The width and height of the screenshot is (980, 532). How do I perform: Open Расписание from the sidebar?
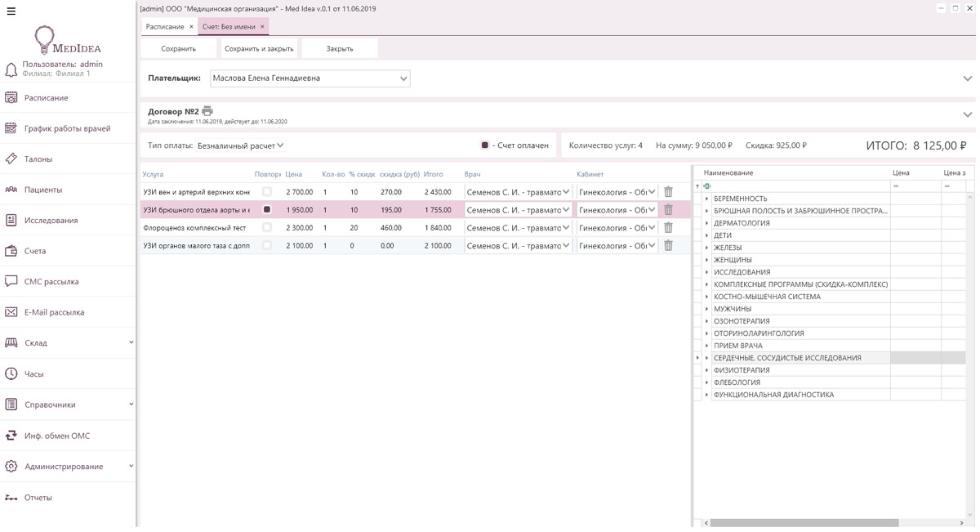[46, 98]
